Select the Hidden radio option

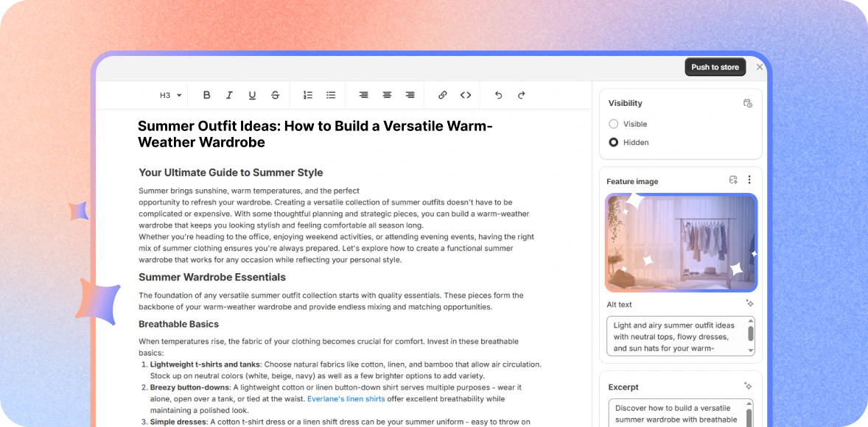[614, 142]
